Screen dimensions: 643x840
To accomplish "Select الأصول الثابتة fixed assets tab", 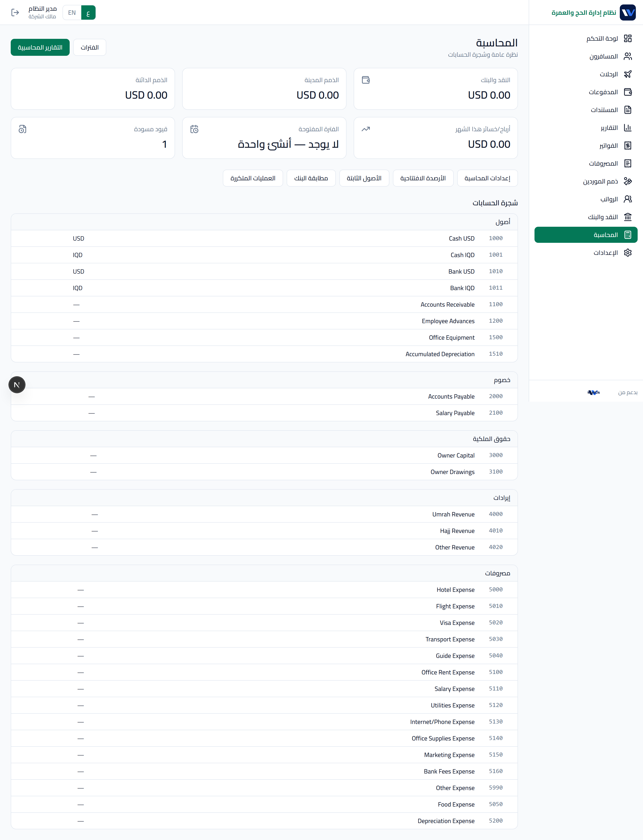I will tap(364, 178).
